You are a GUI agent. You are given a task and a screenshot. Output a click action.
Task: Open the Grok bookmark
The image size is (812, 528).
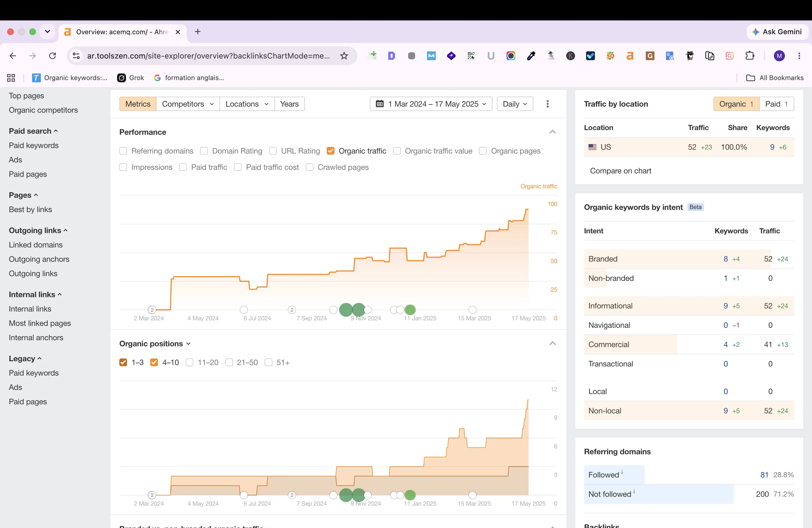[x=131, y=78]
